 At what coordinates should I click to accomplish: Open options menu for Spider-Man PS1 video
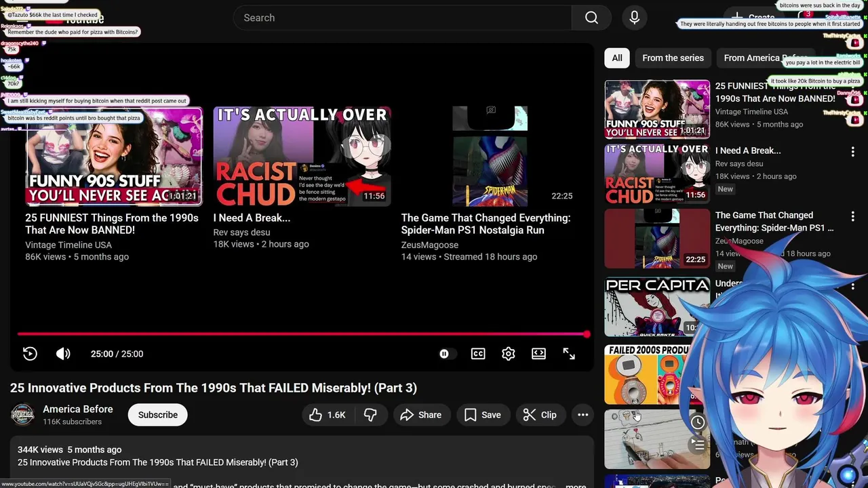[853, 217]
